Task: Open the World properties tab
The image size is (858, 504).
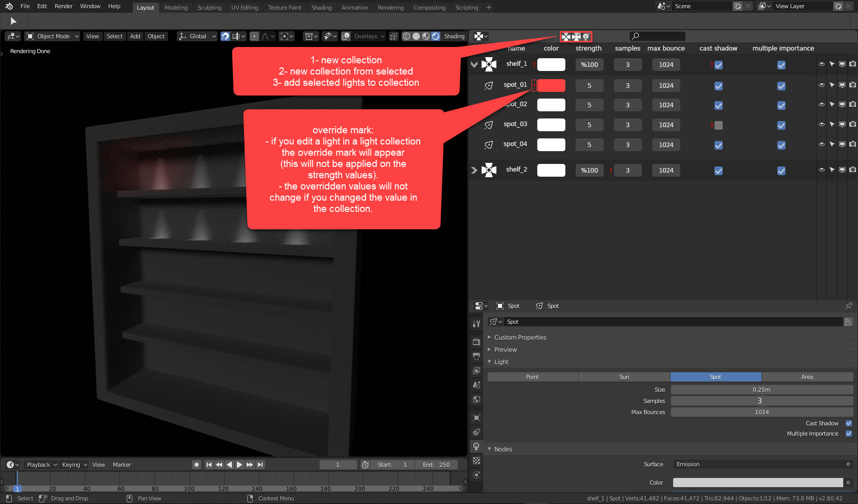Action: tap(476, 399)
